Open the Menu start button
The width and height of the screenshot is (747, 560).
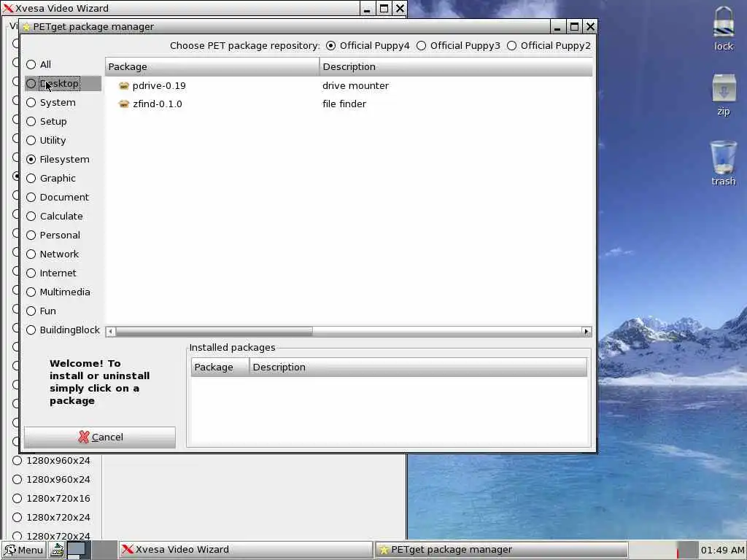tap(24, 550)
